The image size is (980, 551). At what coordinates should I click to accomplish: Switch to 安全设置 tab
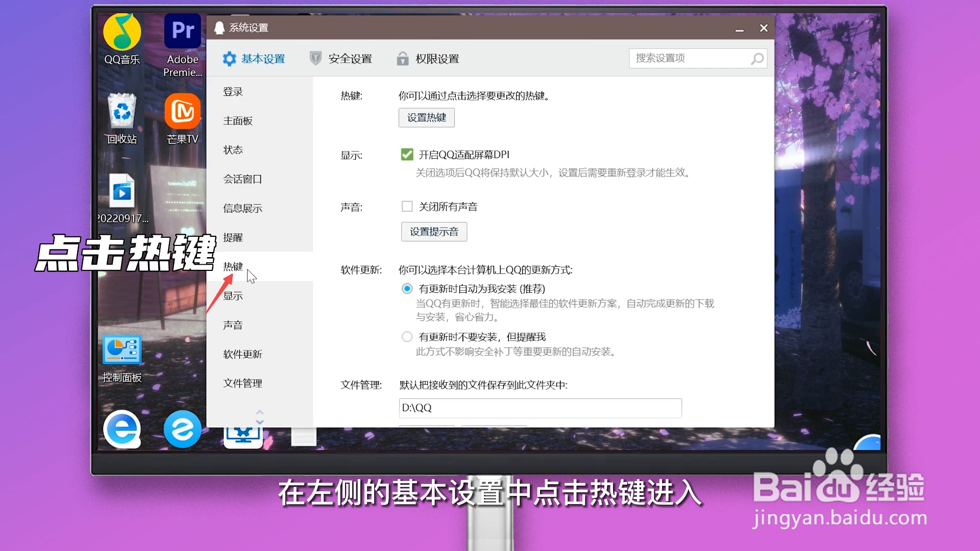coord(341,59)
